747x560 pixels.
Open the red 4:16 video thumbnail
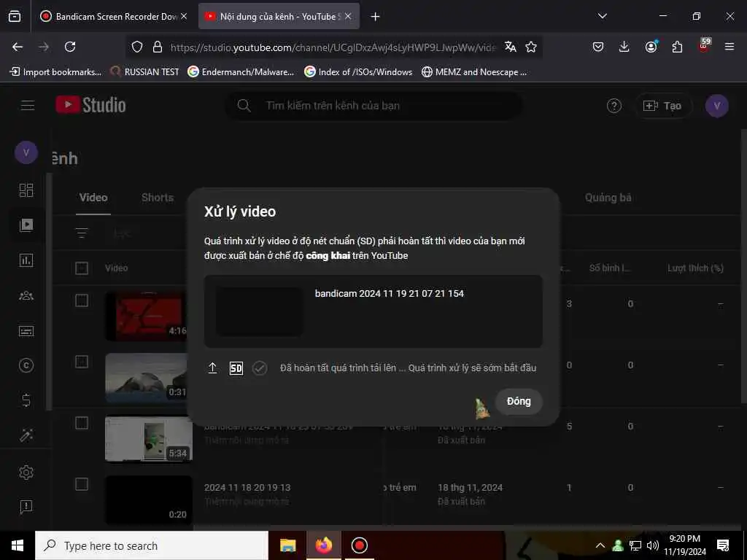pos(146,316)
